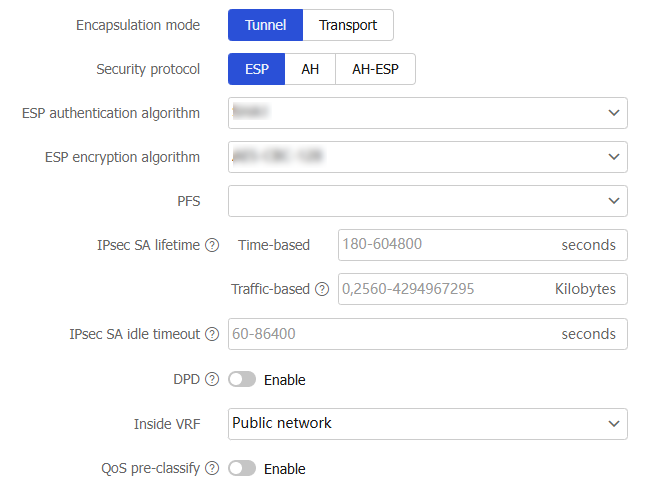Choose AH-ESP security protocol
The height and width of the screenshot is (483, 667).
[374, 70]
